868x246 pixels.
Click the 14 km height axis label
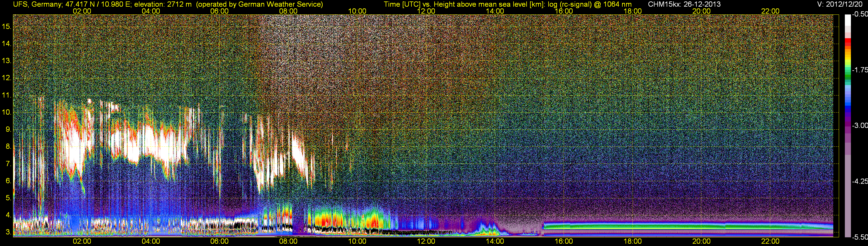pos(6,44)
